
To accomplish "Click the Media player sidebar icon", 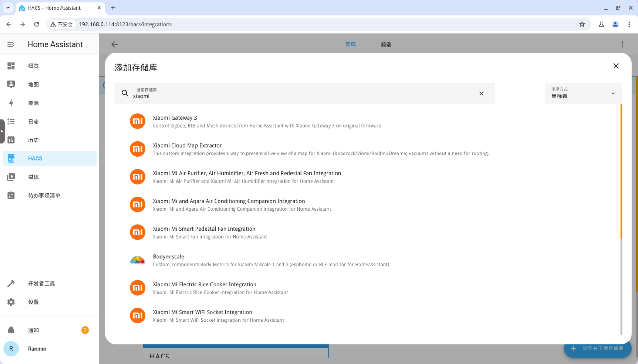I will (11, 177).
